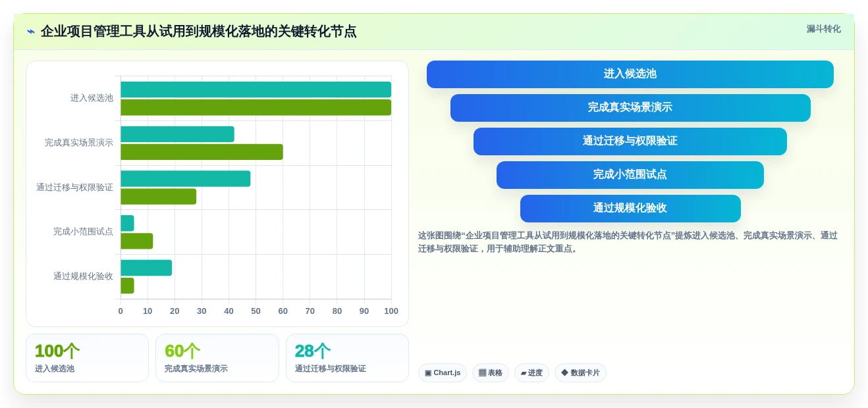868x408 pixels.
Task: Open the 100个 进入候选池 stat card
Action: pos(87,358)
